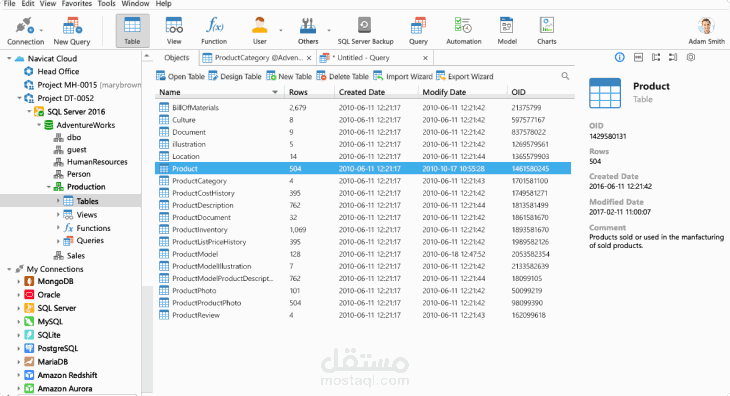
Task: Select Head Office in the tree
Action: coord(58,72)
